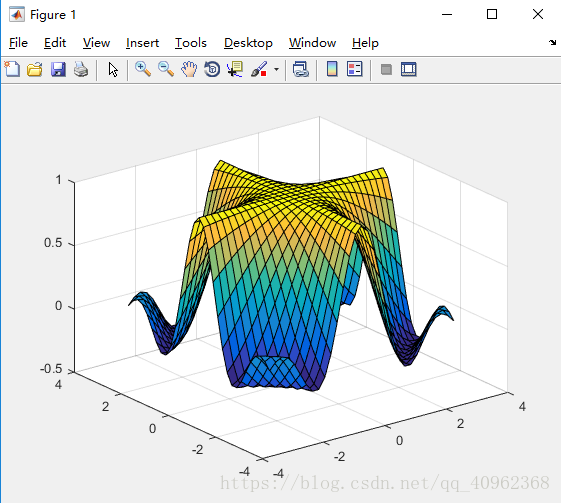Screen dimensions: 561x503
Task: Toggle the Brush data tool
Action: [x=259, y=69]
